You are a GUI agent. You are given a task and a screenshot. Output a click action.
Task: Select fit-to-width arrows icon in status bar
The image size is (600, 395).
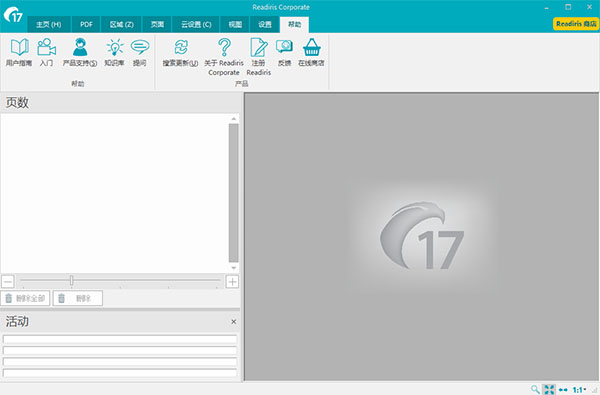coord(563,390)
